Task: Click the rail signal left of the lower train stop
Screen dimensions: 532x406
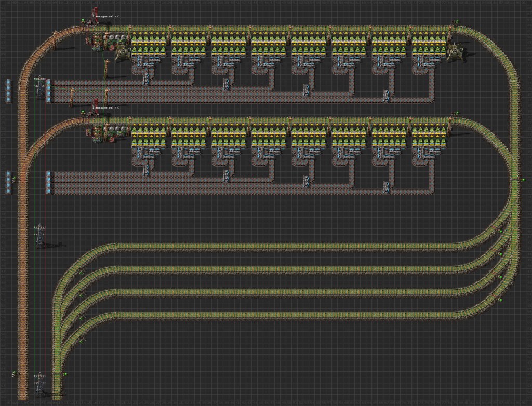Action: point(83,112)
